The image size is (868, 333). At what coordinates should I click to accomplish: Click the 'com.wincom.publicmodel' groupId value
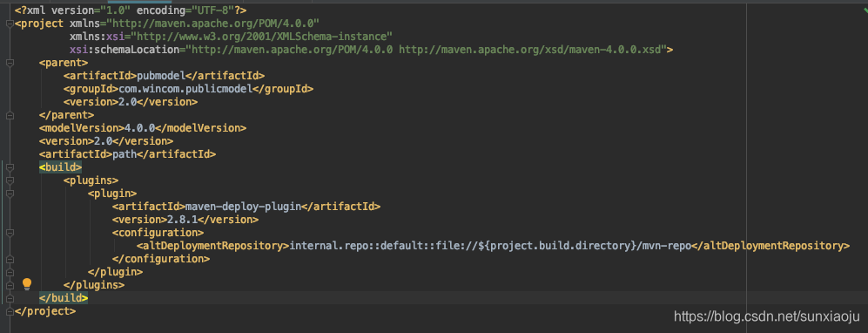pyautogui.click(x=185, y=89)
